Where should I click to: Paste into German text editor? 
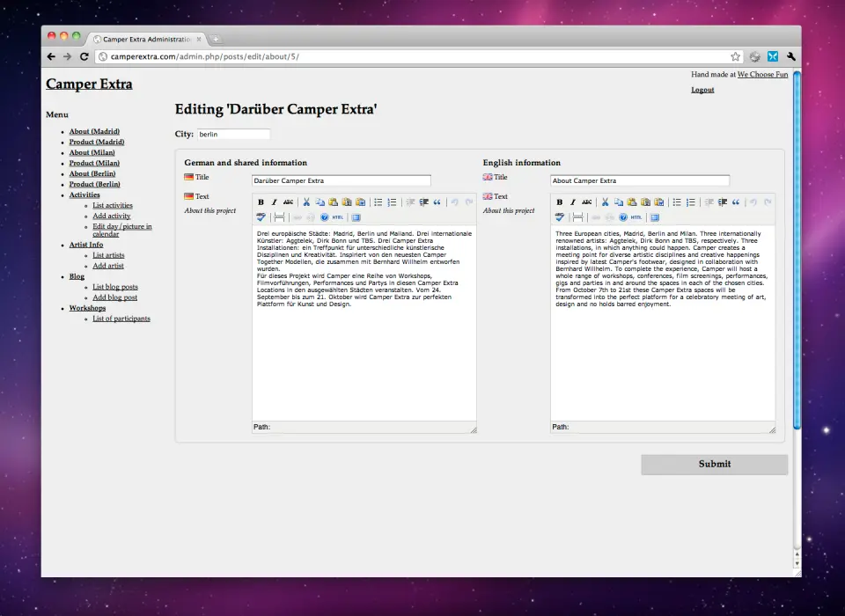click(x=334, y=202)
